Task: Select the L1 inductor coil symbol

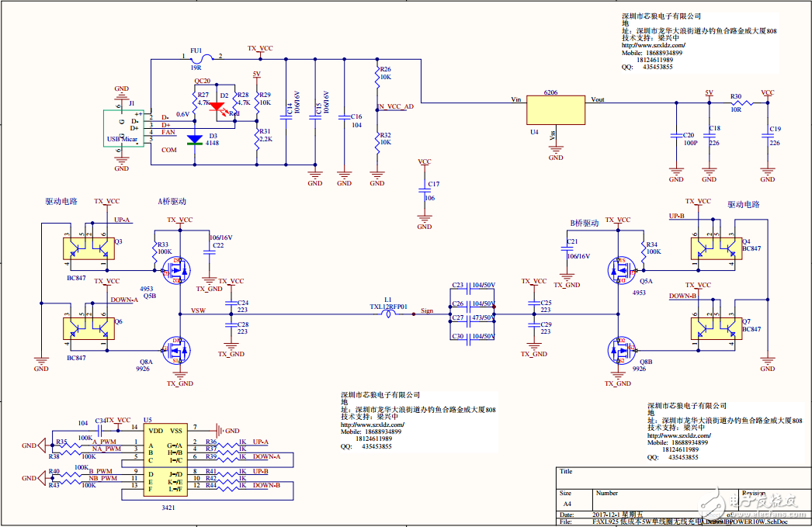Action: click(388, 314)
